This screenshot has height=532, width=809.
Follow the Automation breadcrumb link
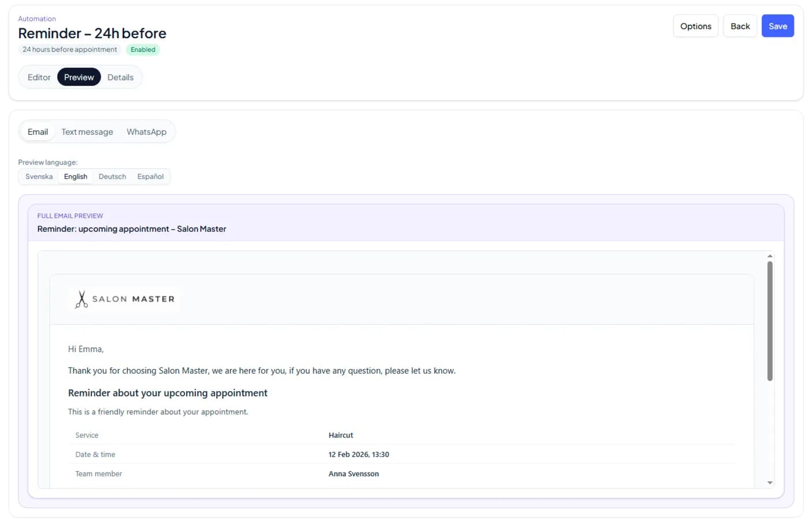coord(37,18)
